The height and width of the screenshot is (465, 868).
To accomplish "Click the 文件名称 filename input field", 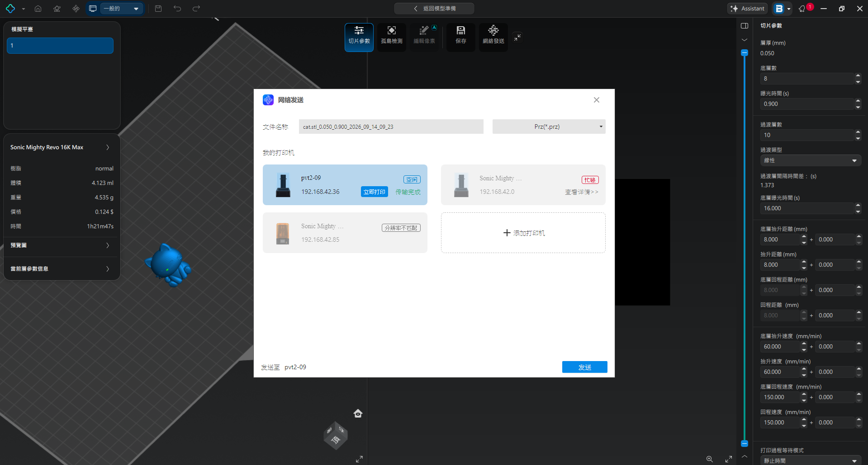I will pos(391,127).
